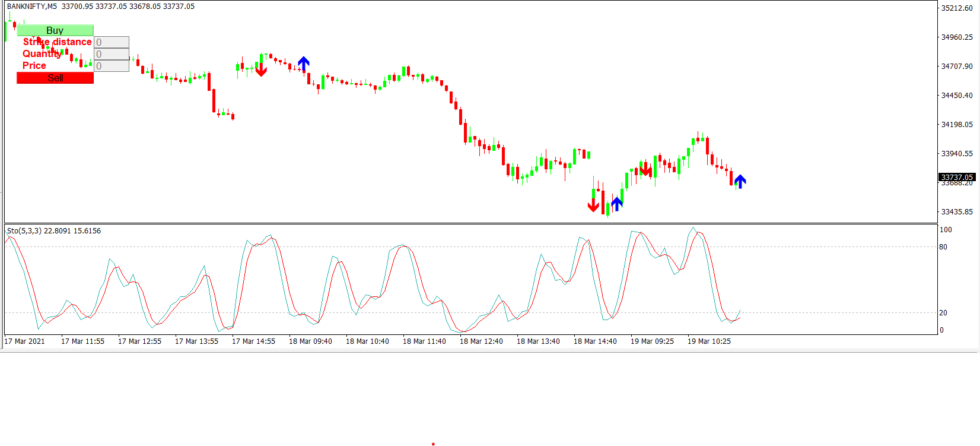The image size is (980, 446).
Task: Click the blue up arrow at the latest candle
Action: [x=740, y=181]
